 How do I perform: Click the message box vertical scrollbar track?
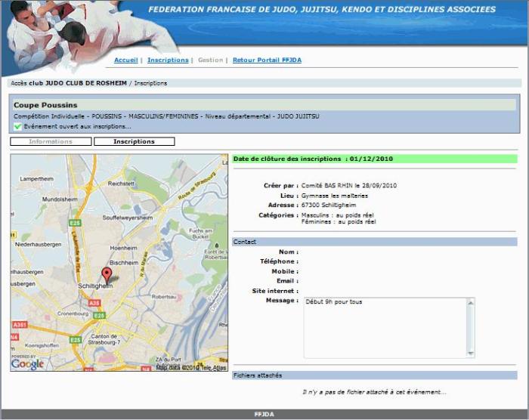coord(470,327)
